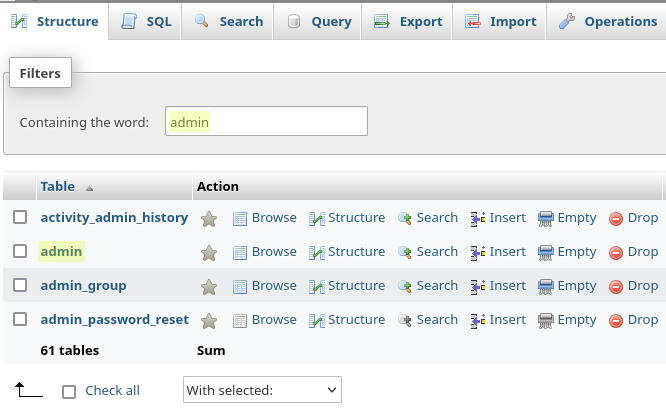Screen dimensions: 666x411
Task: Tick the admin_password_reset checkbox
Action: click(x=20, y=319)
